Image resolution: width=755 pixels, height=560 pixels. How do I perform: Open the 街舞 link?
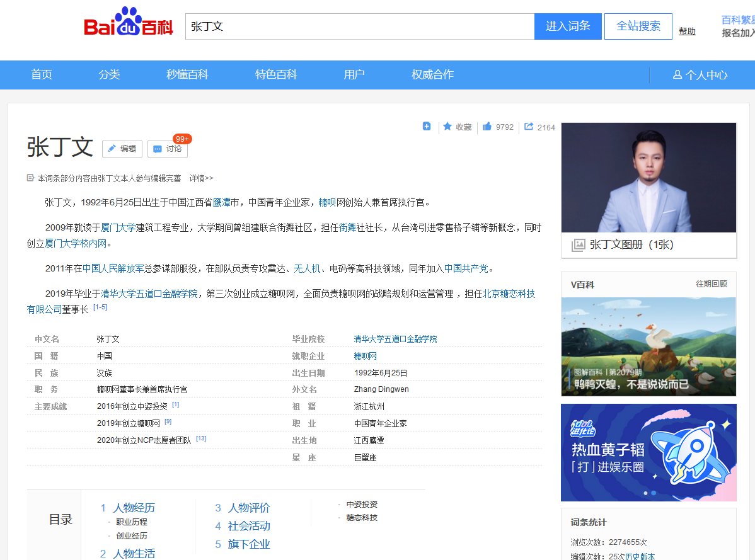[347, 227]
